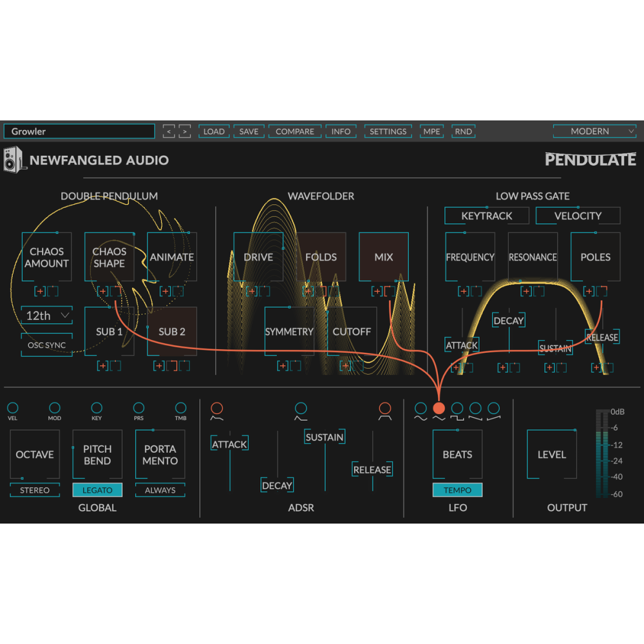Go to the previous preset arrow
Image resolution: width=644 pixels, height=644 pixels.
click(169, 131)
